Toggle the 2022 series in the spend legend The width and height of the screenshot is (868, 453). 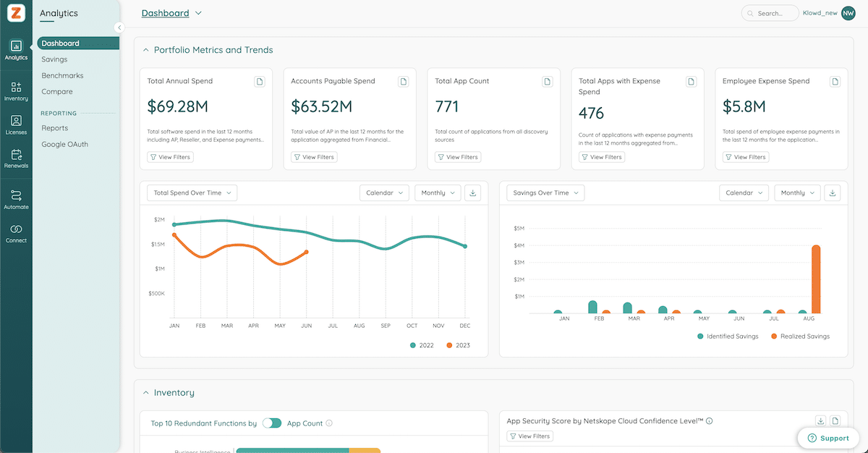(x=422, y=345)
